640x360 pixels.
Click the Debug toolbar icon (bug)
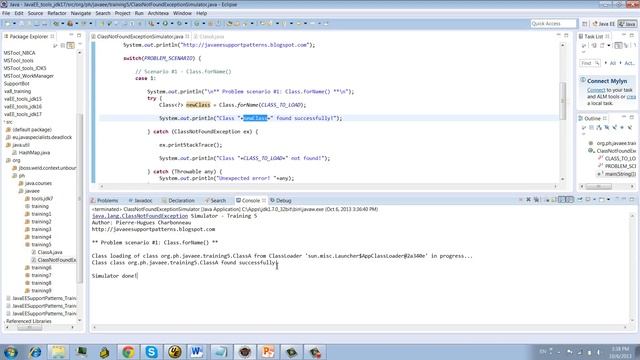coord(150,24)
